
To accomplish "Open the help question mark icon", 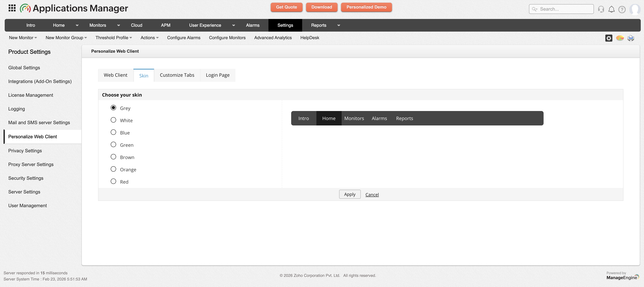I will (x=622, y=9).
